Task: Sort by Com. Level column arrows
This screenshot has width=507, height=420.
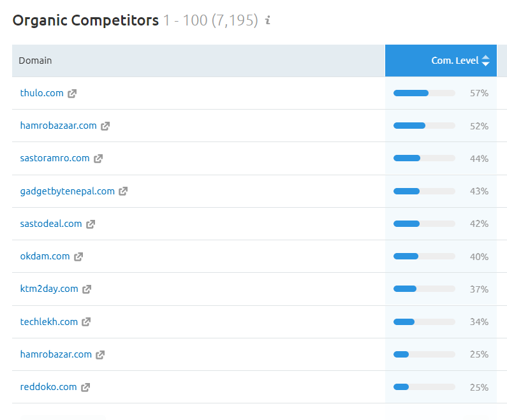Action: [485, 61]
